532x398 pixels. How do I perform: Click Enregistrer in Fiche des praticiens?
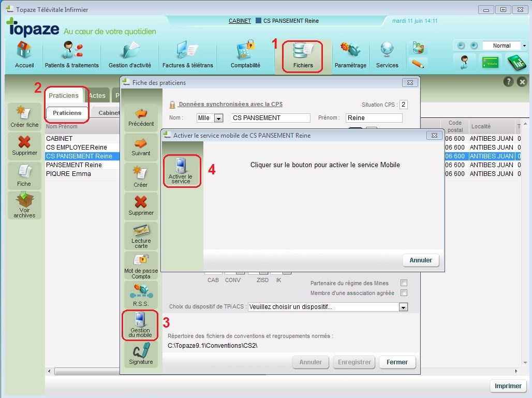tap(354, 362)
